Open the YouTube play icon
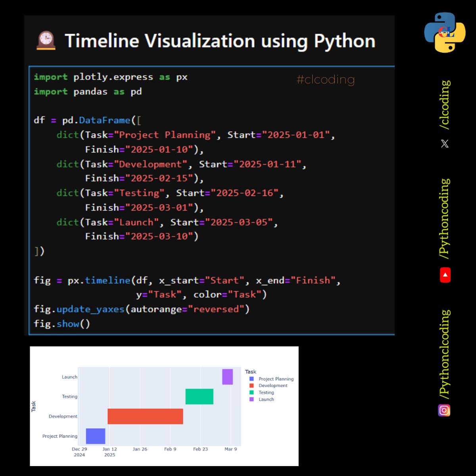This screenshot has width=476, height=476. point(445,275)
